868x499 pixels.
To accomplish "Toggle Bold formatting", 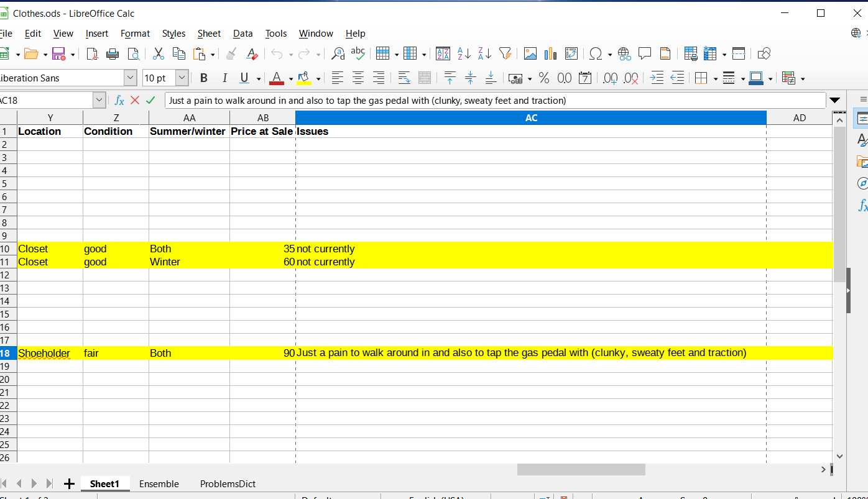I will coord(204,78).
